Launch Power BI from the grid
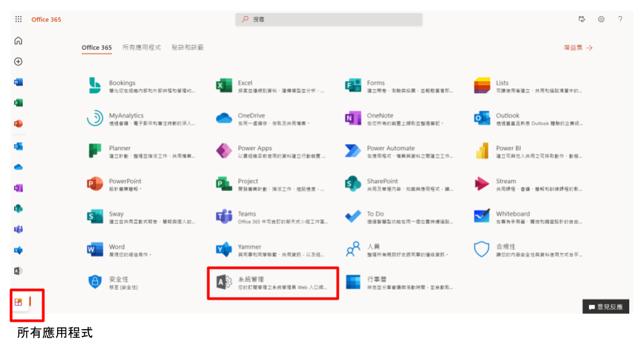This screenshot has width=644, height=362. pyautogui.click(x=528, y=151)
